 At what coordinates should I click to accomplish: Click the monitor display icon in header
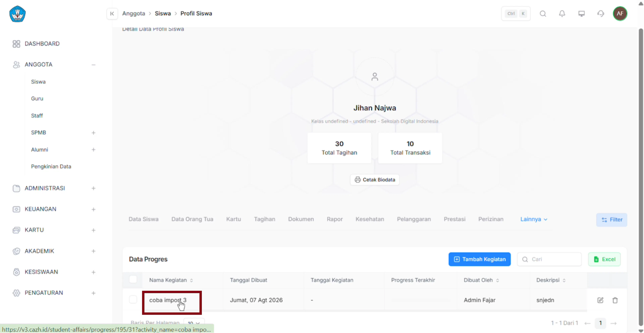(581, 13)
